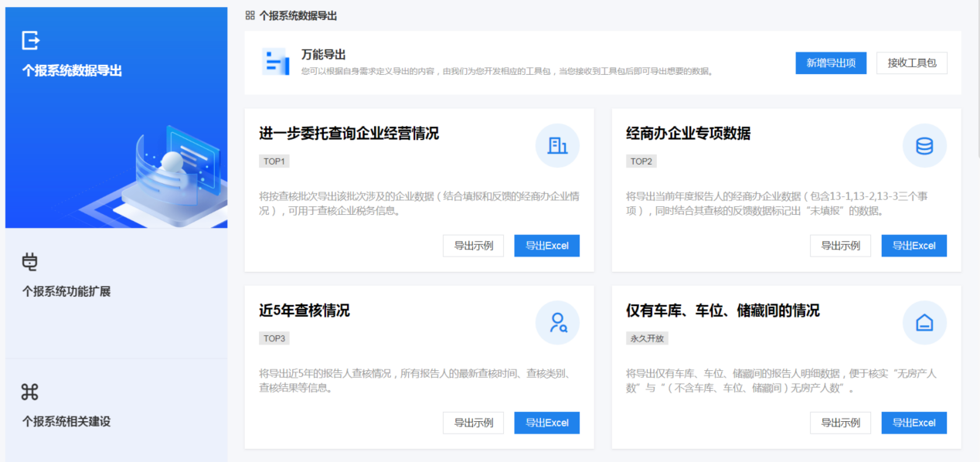The image size is (980, 462).
Task: Select the 个报系统相关建设 sidebar label
Action: [66, 422]
